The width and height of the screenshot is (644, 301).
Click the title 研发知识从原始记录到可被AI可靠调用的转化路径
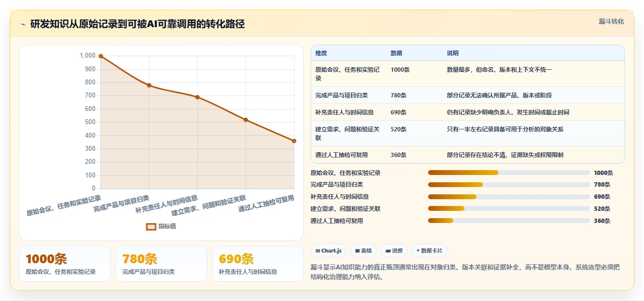(x=137, y=24)
